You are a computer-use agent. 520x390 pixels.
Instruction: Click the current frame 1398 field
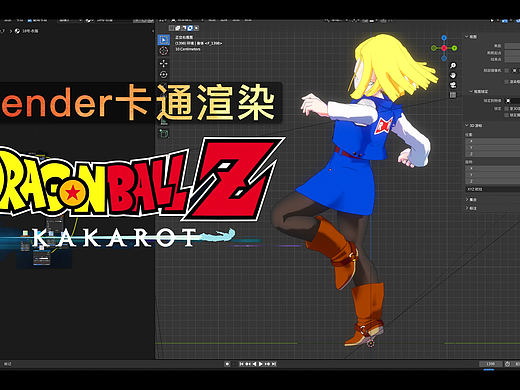click(x=490, y=364)
